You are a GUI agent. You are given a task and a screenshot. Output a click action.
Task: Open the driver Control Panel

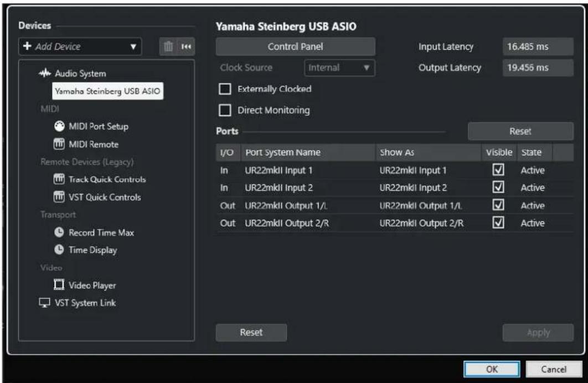pos(296,46)
